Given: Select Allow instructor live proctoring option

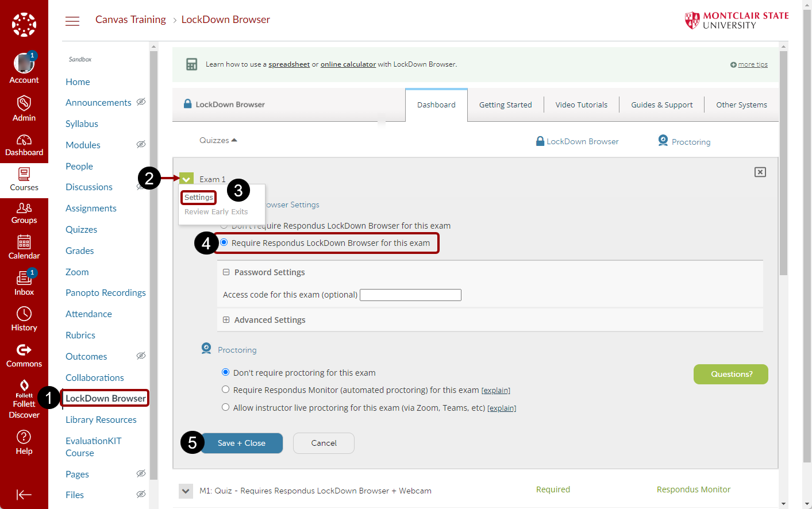Looking at the screenshot, I should [x=225, y=407].
